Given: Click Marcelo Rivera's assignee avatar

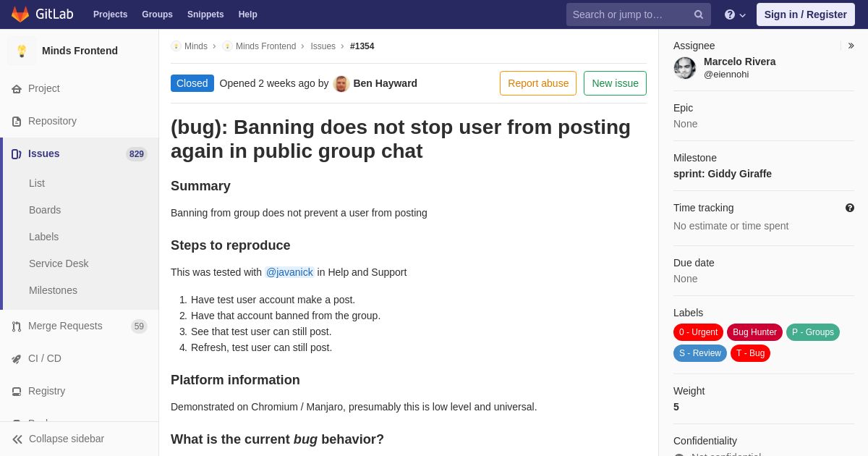Looking at the screenshot, I should tap(685, 68).
